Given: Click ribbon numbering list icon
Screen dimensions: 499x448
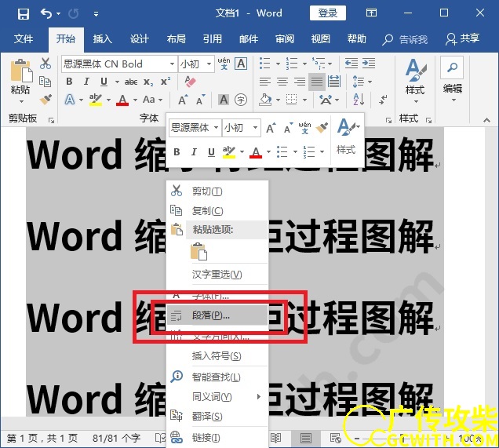Looking at the screenshot, I should [x=292, y=64].
